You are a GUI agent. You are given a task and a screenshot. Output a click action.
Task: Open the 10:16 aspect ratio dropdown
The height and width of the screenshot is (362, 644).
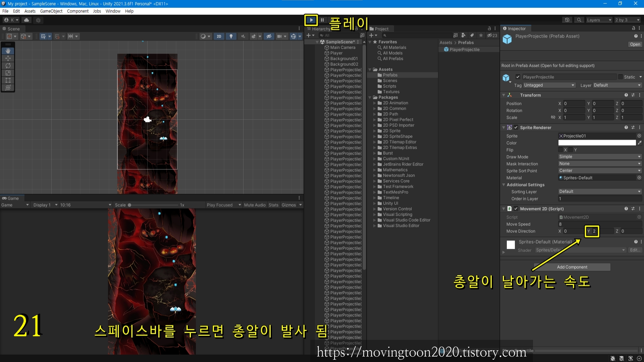[86, 205]
